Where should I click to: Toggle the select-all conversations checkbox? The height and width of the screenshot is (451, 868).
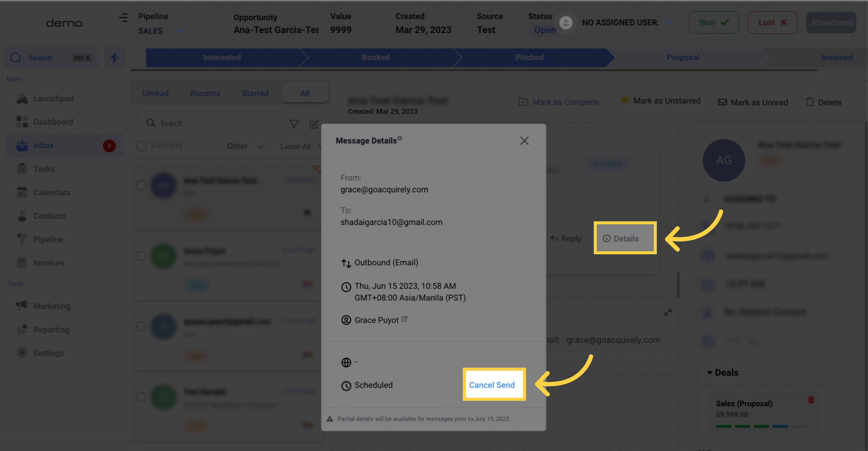click(x=141, y=146)
